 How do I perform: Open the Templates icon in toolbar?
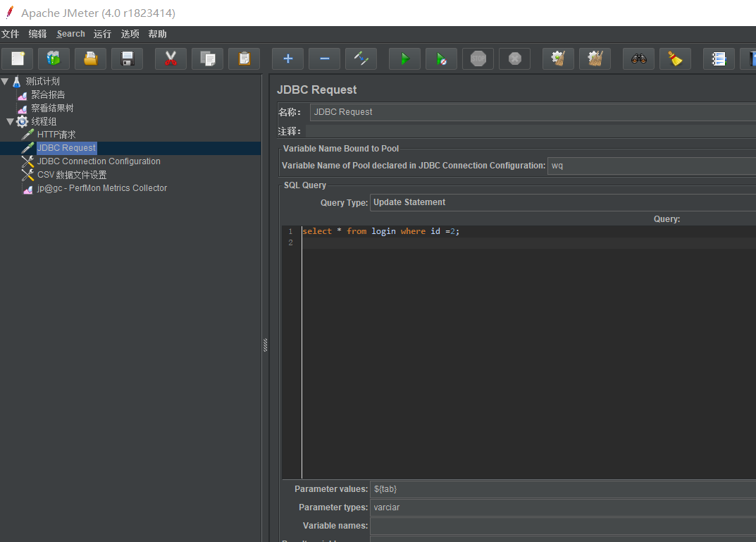[x=54, y=58]
